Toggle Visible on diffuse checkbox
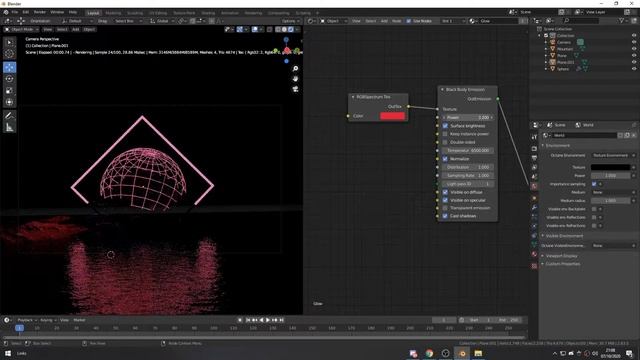 pyautogui.click(x=445, y=192)
